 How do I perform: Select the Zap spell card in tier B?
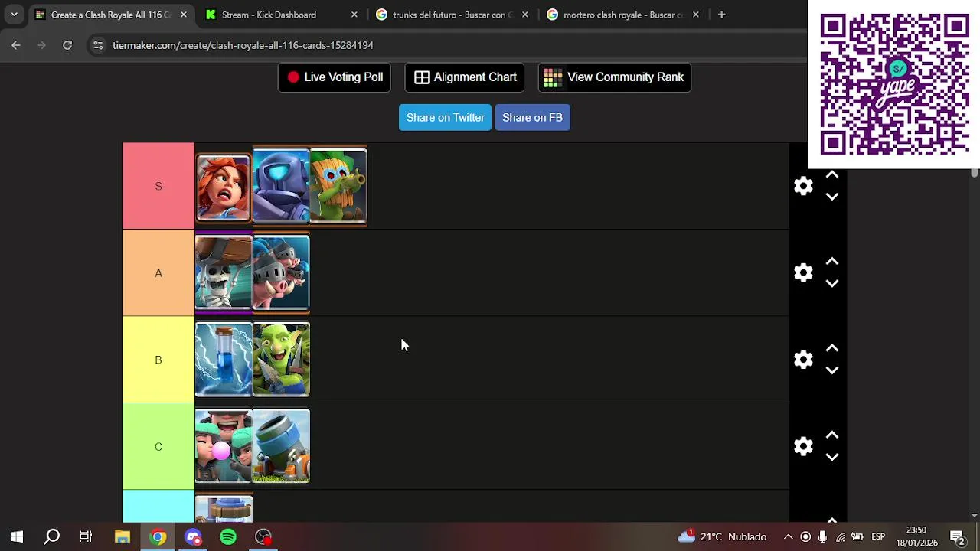(x=224, y=360)
